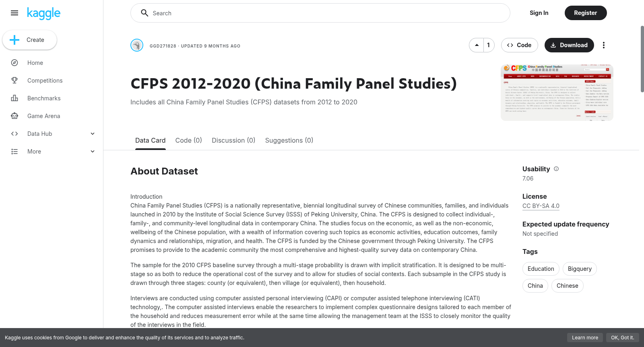644x347 pixels.
Task: Click the search magnifier icon
Action: (x=144, y=13)
